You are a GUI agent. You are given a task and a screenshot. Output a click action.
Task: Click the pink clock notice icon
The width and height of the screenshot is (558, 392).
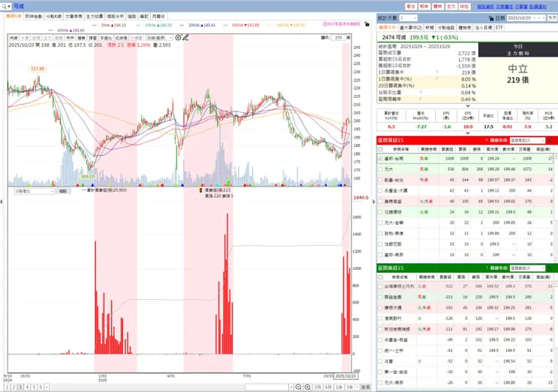point(325,24)
